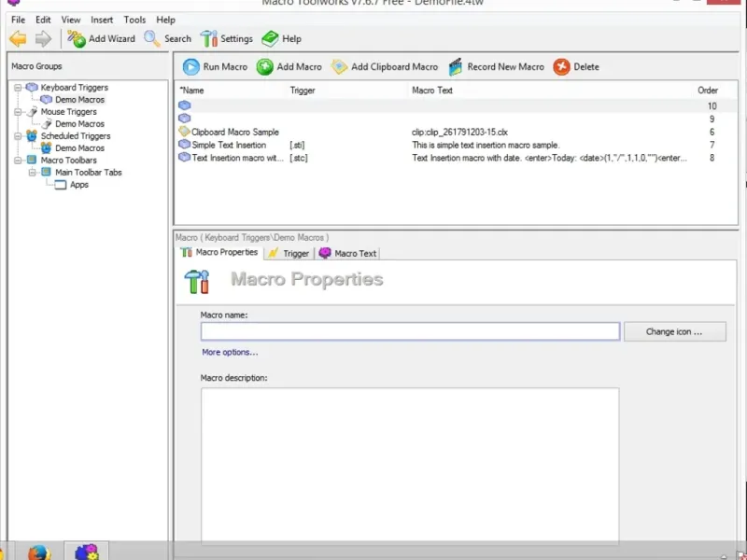
Task: Click the Macro Toolbars group icon
Action: [32, 160]
